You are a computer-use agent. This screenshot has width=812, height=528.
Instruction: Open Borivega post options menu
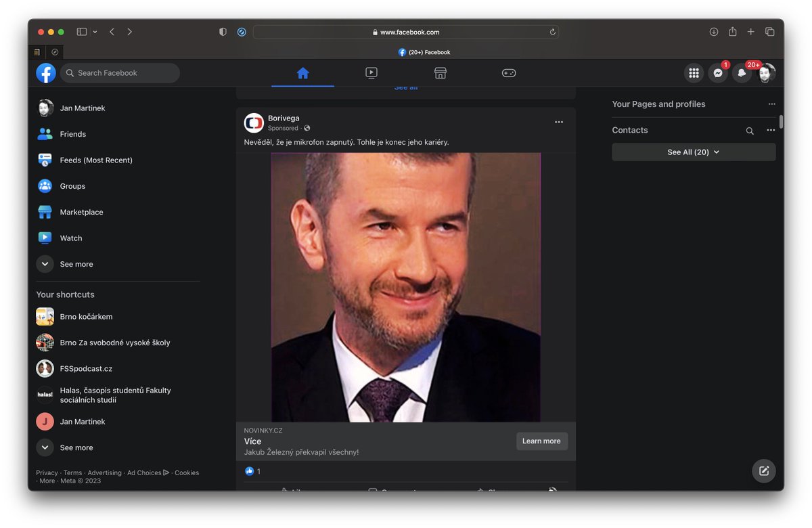pos(559,122)
